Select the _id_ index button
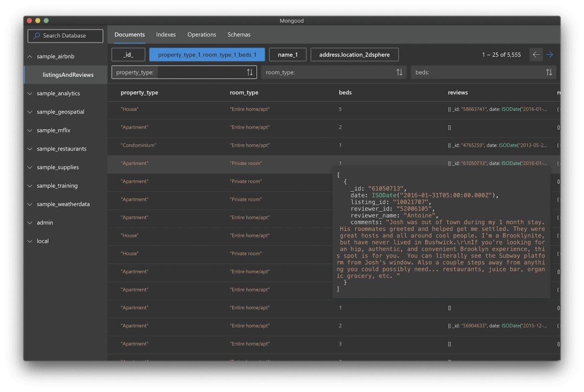 pyautogui.click(x=128, y=55)
